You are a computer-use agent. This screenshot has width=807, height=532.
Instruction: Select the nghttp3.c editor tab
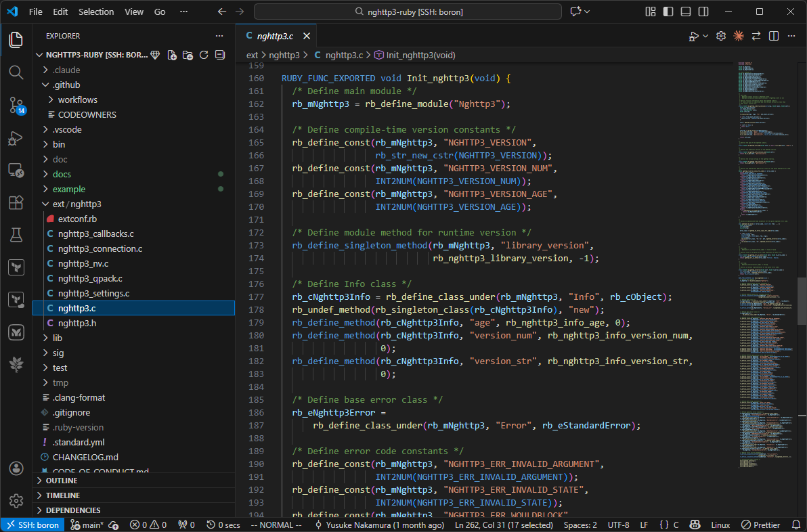click(x=274, y=36)
